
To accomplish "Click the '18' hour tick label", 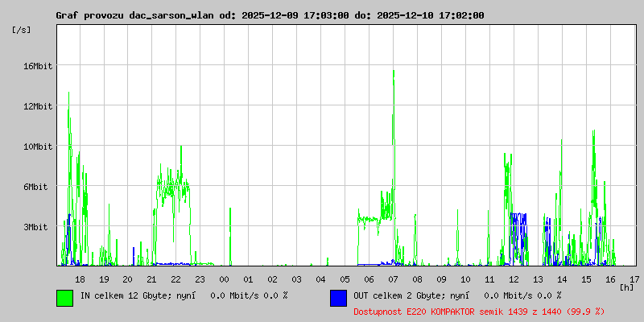I will 80,279.
